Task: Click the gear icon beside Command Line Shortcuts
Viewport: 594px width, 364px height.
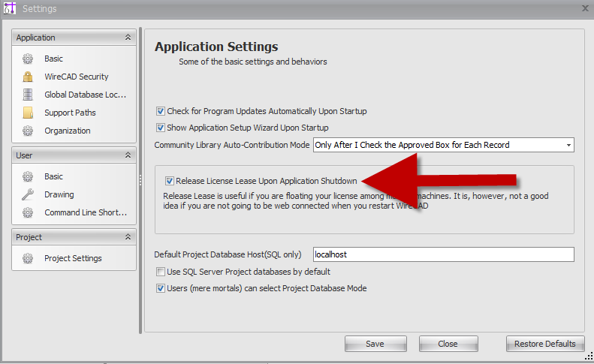Action: click(28, 212)
